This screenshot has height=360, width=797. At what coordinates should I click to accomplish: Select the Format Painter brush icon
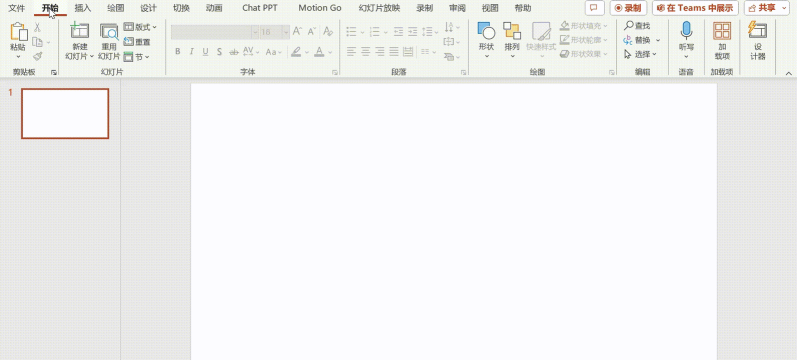[37, 56]
